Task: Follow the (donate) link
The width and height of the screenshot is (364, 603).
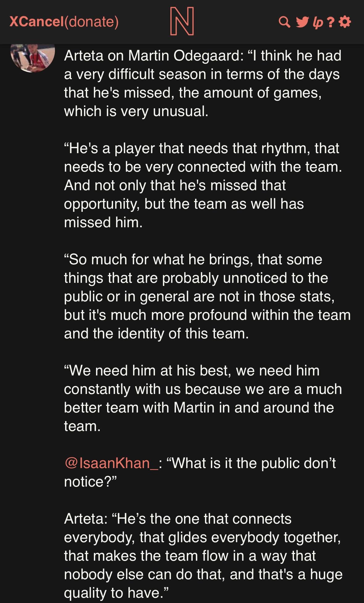Action: click(x=91, y=22)
